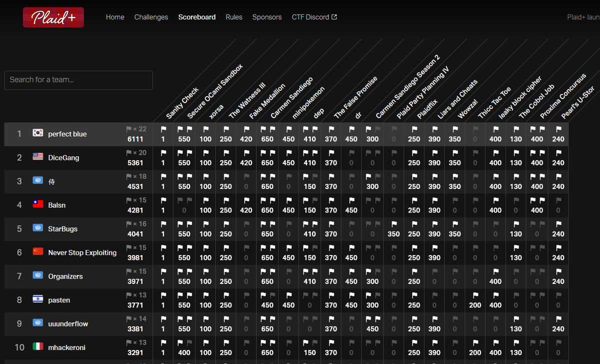Click the Plaidflix column header

coord(427,108)
